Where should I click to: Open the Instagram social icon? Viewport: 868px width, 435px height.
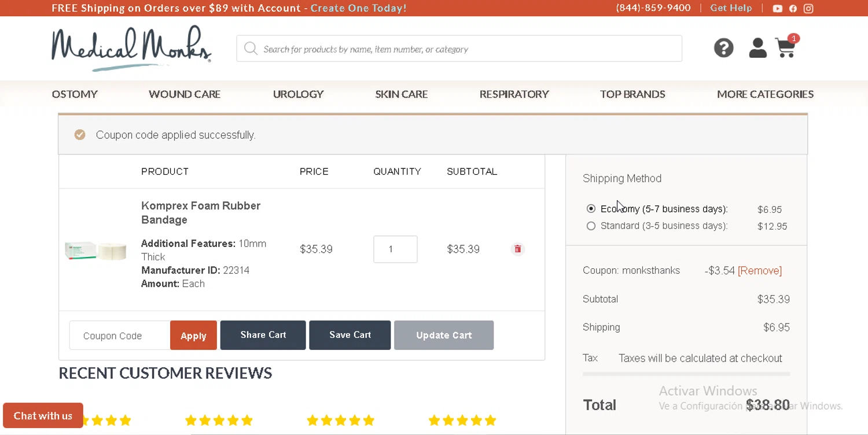808,9
